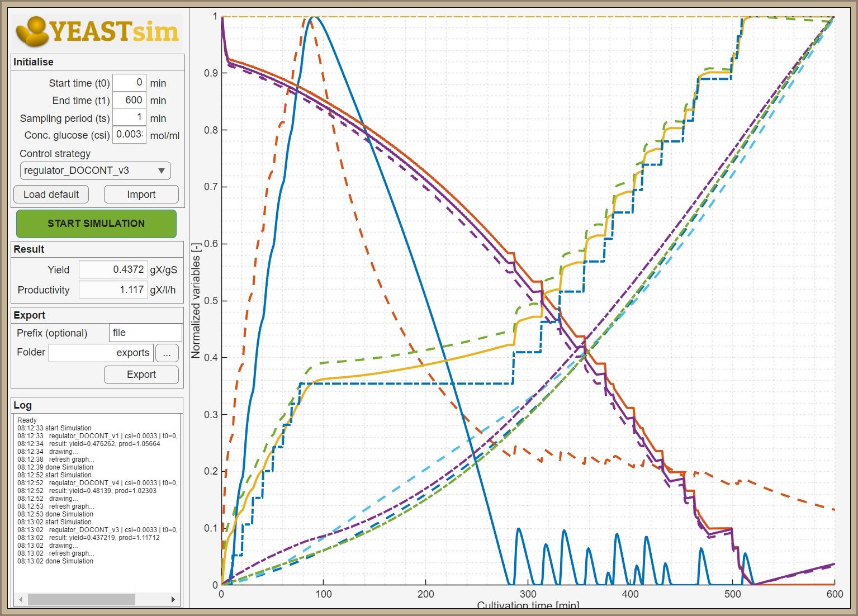The width and height of the screenshot is (858, 616).
Task: Click the End time (t1) input field
Action: click(x=129, y=100)
